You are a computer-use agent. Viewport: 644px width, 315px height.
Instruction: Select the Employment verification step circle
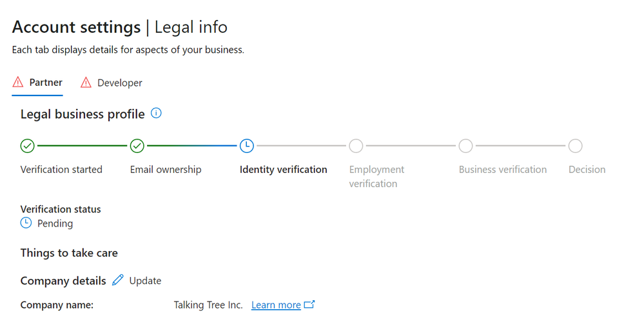(356, 146)
